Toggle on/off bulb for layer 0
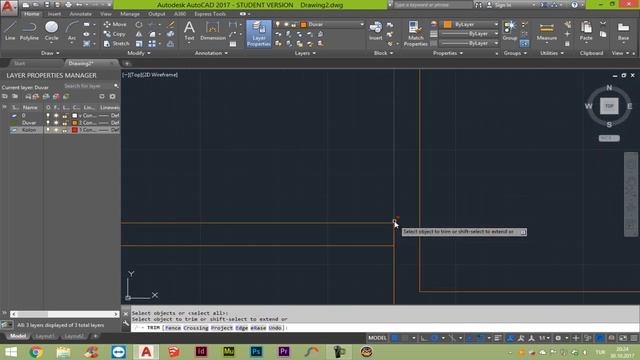Image resolution: width=640 pixels, height=360 pixels. click(48, 116)
